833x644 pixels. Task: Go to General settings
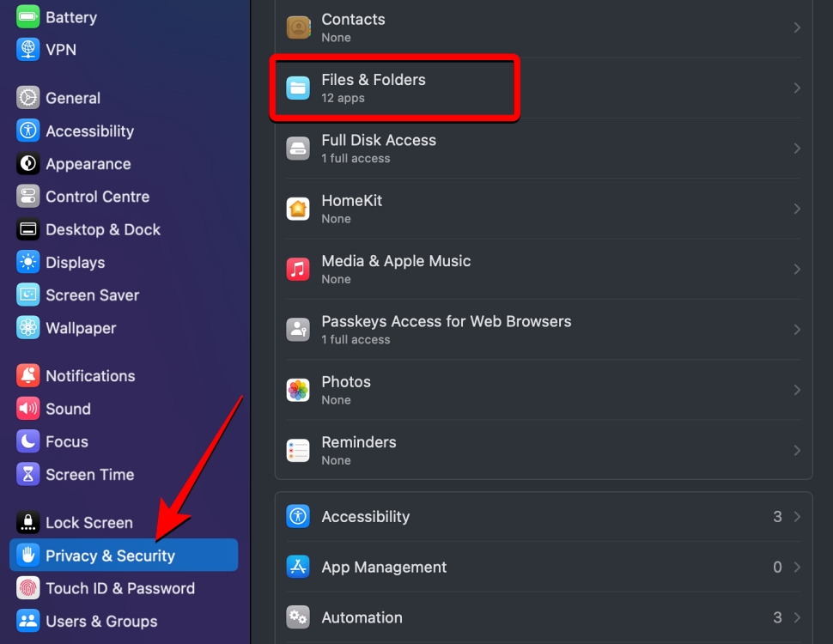pyautogui.click(x=73, y=99)
